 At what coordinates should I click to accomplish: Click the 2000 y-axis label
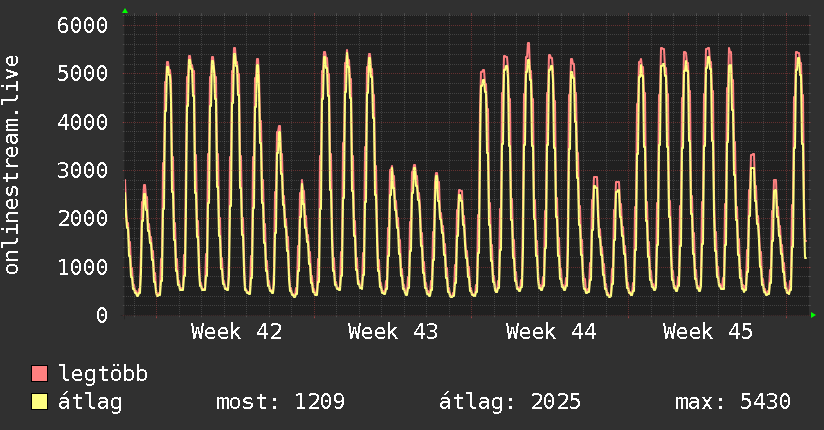pyautogui.click(x=83, y=219)
